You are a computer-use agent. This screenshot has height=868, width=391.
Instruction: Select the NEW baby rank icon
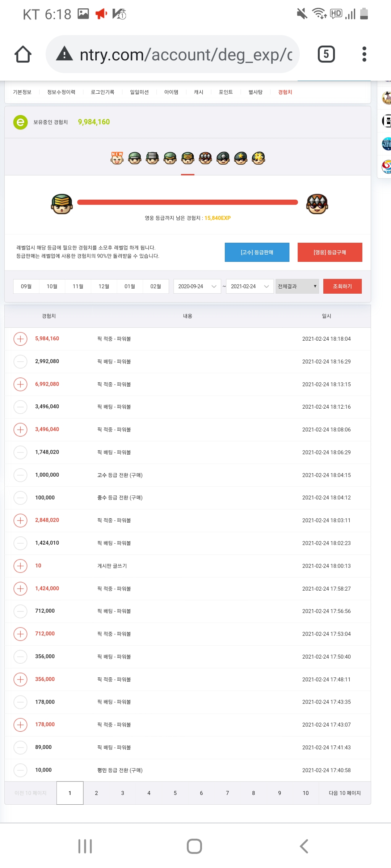tap(117, 158)
